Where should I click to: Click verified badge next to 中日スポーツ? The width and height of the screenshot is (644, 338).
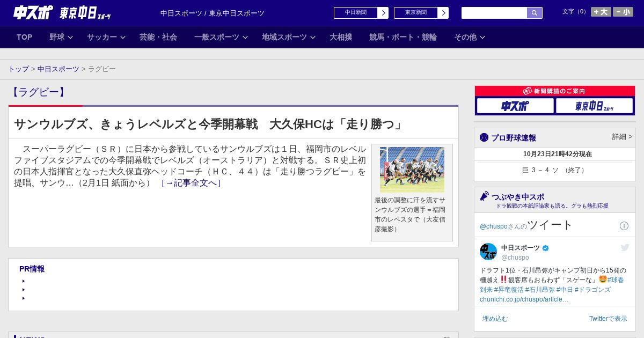[546, 248]
